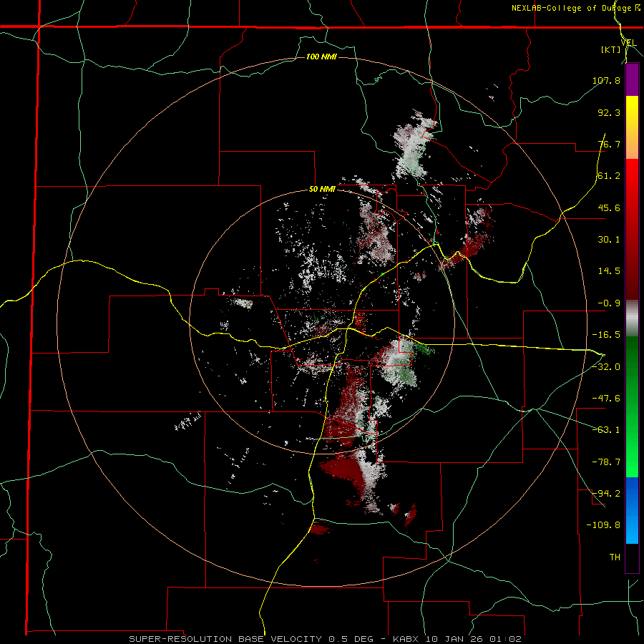The image size is (644, 644).
Task: Click the -63.1 velocity legend value
Action: tap(606, 429)
